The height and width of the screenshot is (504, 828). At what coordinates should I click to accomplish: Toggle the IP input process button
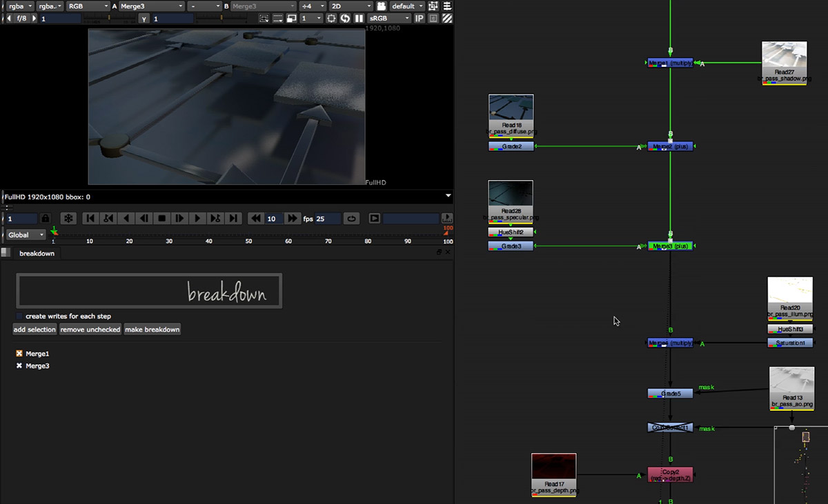tap(419, 19)
